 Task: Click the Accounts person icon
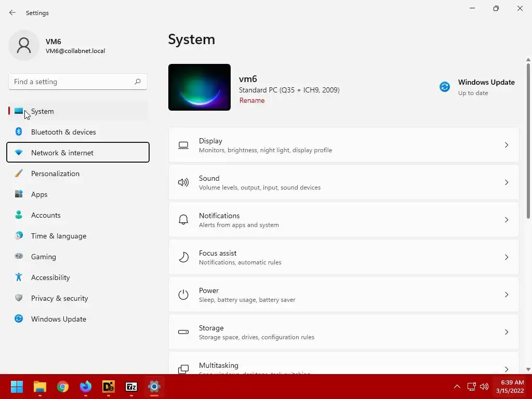[x=19, y=215]
